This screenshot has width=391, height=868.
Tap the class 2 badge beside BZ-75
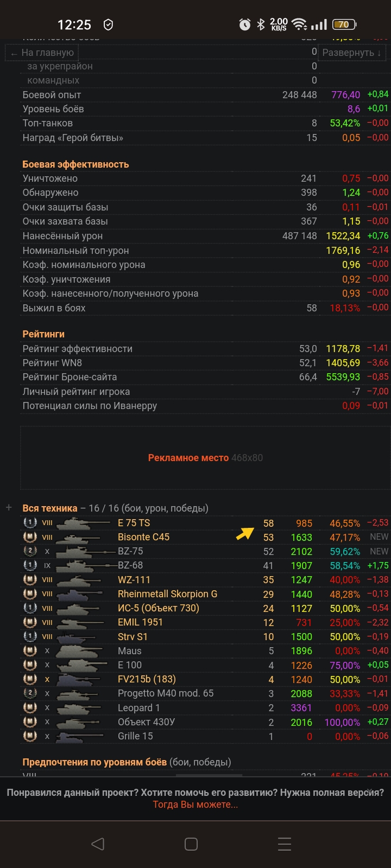coord(30,551)
